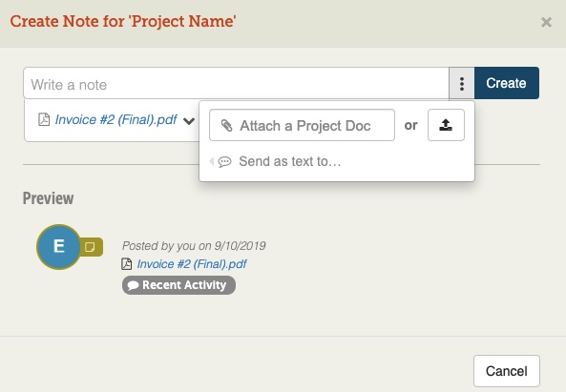Click the PDF icon of the attached invoice
Screen dimensions: 566x392
click(x=44, y=119)
